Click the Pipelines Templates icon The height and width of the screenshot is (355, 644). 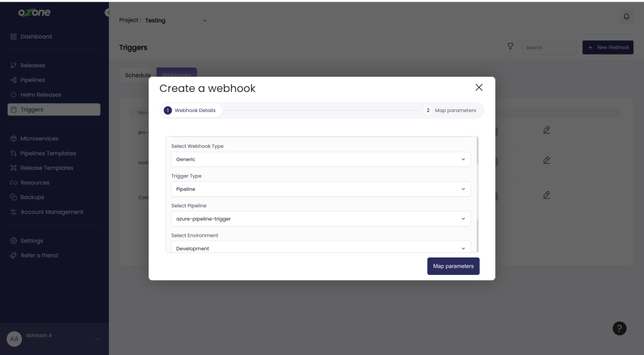click(14, 153)
